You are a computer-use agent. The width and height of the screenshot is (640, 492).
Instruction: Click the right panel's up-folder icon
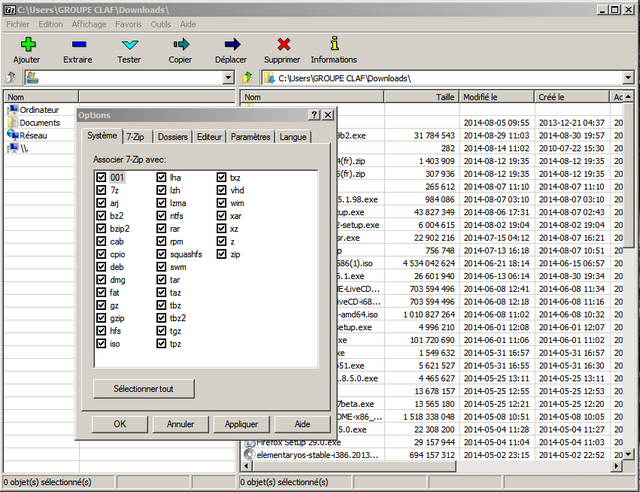click(x=247, y=78)
